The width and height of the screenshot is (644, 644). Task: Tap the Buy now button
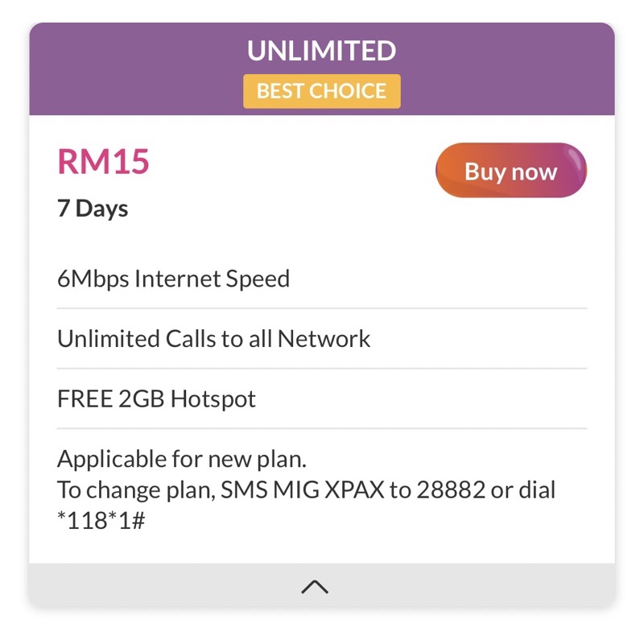click(x=510, y=171)
